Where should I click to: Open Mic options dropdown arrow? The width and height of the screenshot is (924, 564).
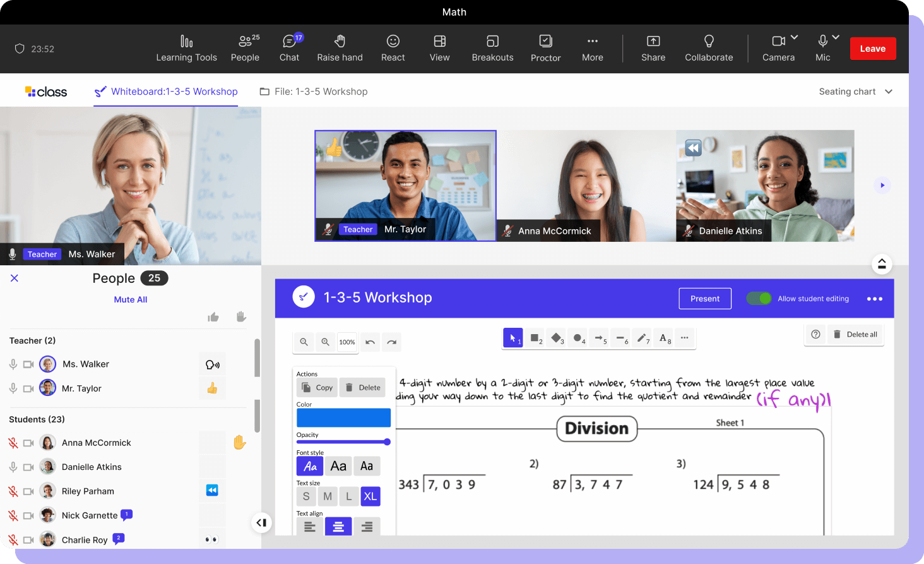pyautogui.click(x=836, y=37)
